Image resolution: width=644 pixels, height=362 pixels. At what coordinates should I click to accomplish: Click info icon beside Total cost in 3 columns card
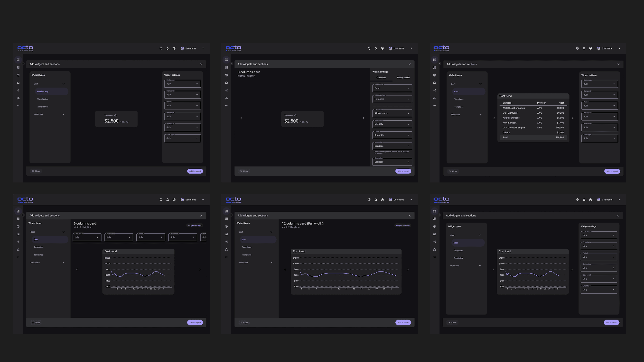pos(295,115)
